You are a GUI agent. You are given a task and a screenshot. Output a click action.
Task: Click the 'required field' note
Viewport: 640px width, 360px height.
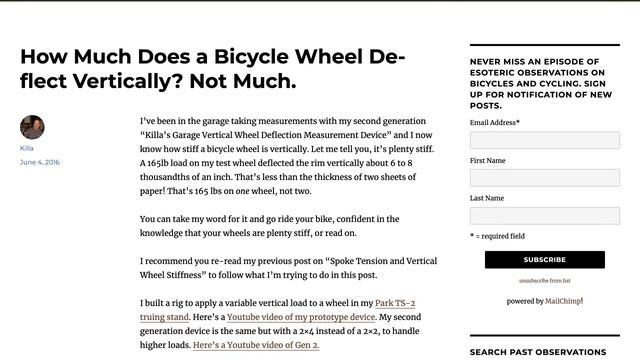497,236
